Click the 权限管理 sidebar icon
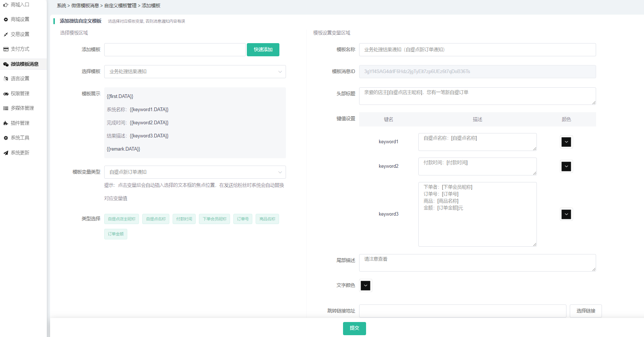 [6, 94]
